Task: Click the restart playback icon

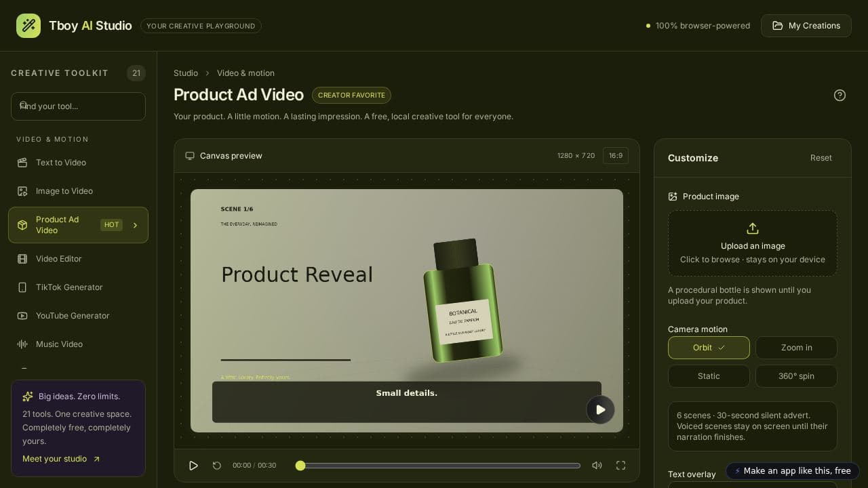Action: pyautogui.click(x=217, y=466)
